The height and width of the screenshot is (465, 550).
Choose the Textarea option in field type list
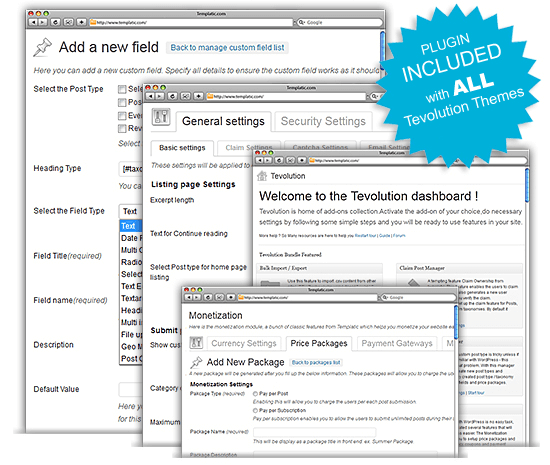click(x=131, y=298)
